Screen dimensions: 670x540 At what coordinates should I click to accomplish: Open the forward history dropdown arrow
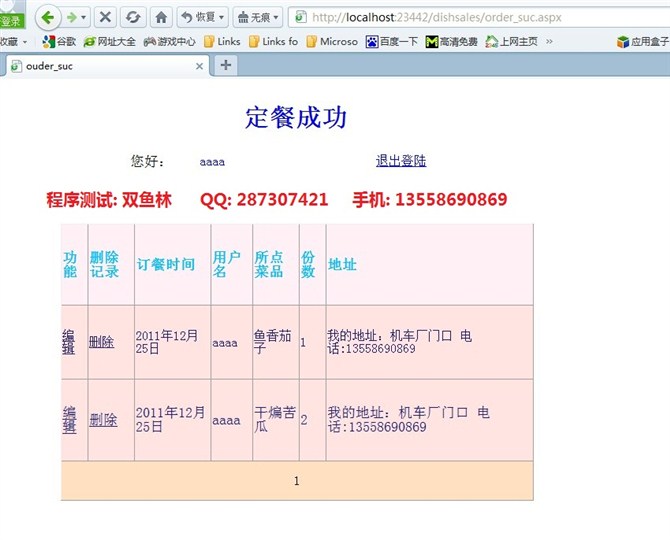84,18
